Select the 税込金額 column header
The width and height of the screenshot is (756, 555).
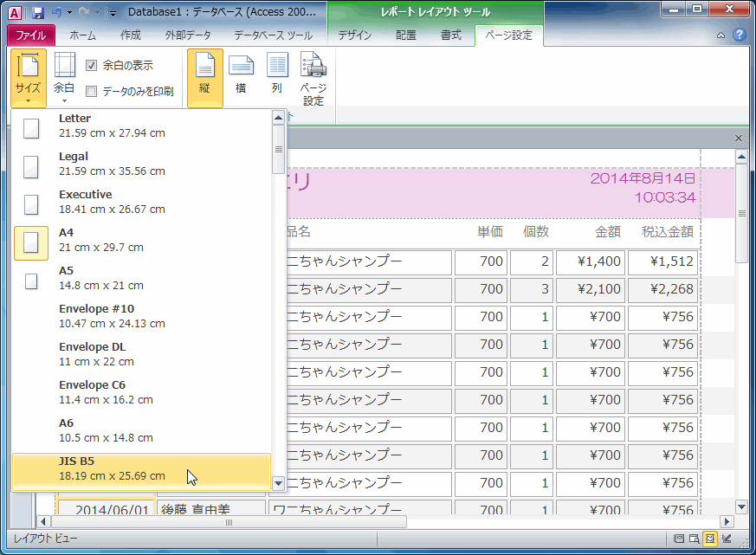tap(668, 232)
